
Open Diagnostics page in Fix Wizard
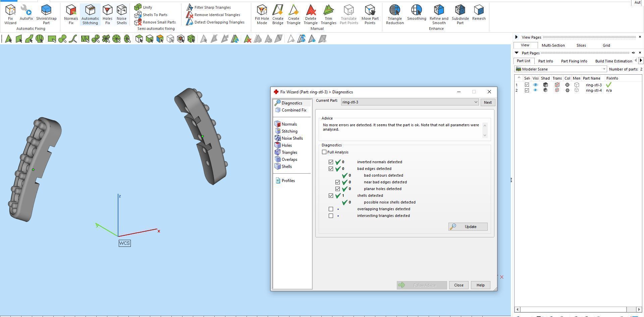pyautogui.click(x=292, y=103)
